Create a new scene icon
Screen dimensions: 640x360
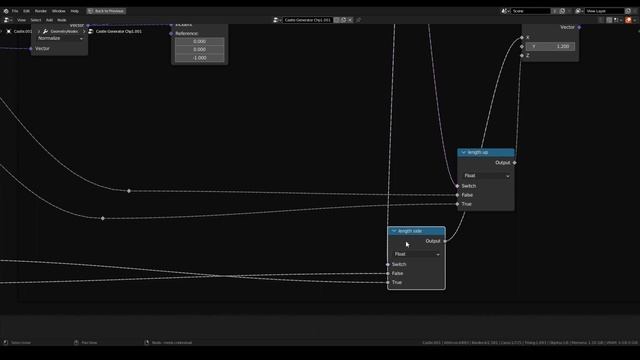[562, 11]
